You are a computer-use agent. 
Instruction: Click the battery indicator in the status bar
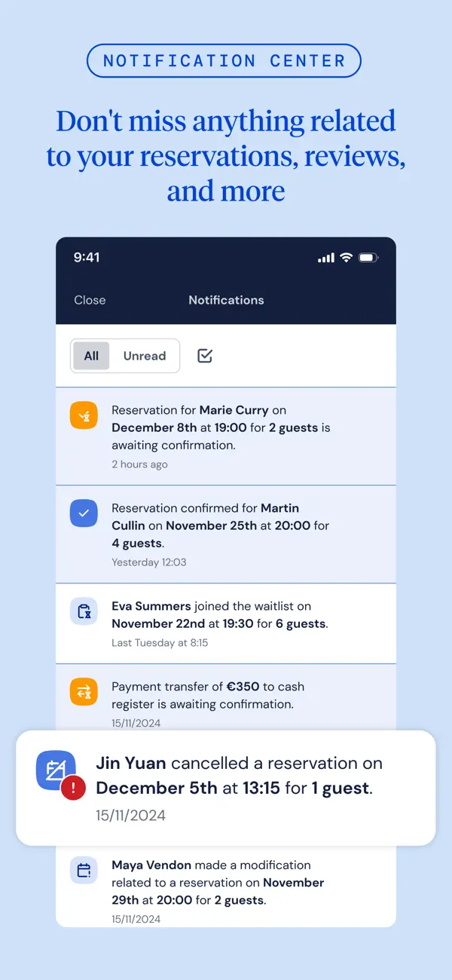368,257
